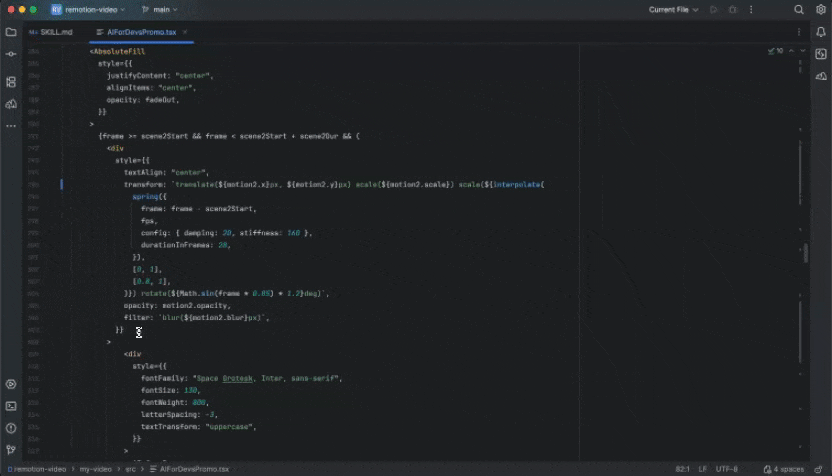Show more tool windows via ellipsis
The height and width of the screenshot is (476, 832).
point(11,126)
